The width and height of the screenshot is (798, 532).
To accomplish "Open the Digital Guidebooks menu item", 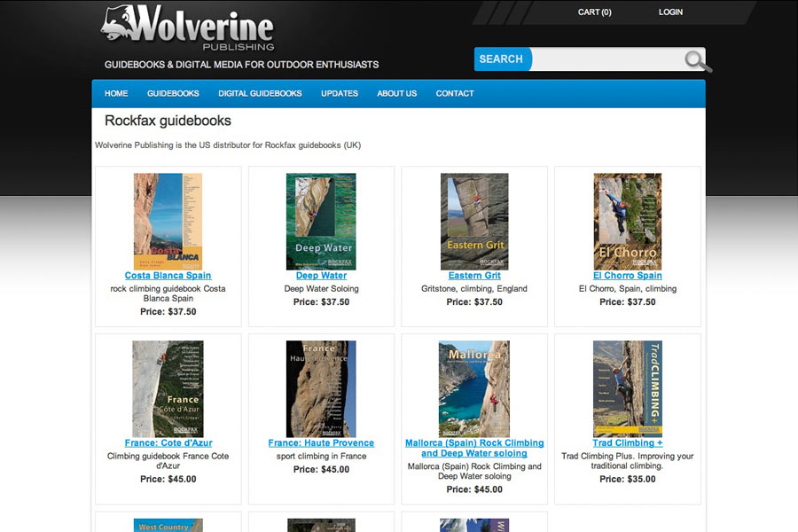I will click(x=260, y=94).
